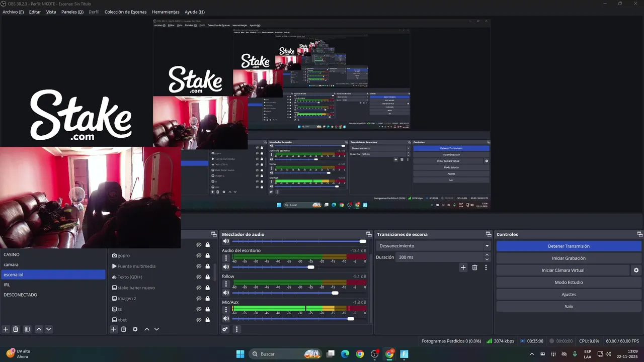Viewport: 644px width, 362px height.
Task: Open Windows Start menu
Action: click(x=240, y=354)
